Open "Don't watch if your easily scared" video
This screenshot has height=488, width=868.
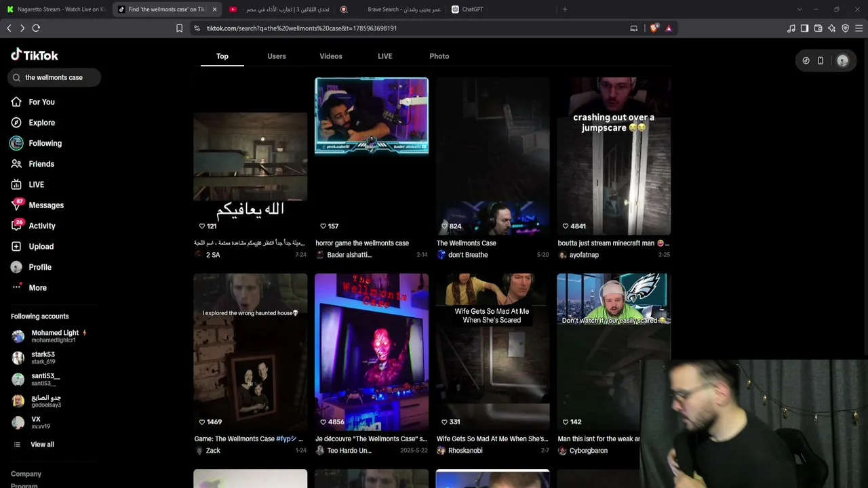click(x=614, y=352)
